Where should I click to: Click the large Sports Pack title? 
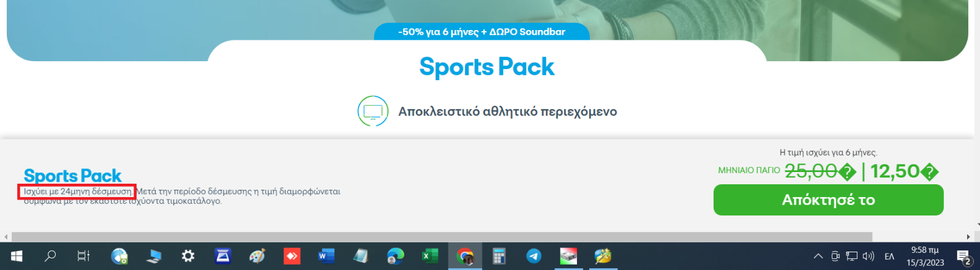click(x=487, y=67)
